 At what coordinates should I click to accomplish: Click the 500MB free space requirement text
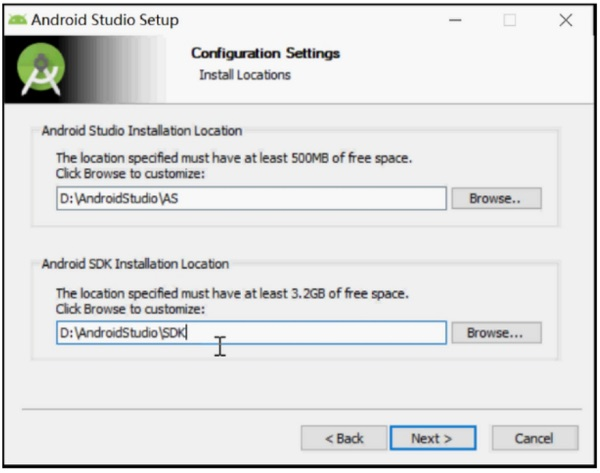(234, 158)
